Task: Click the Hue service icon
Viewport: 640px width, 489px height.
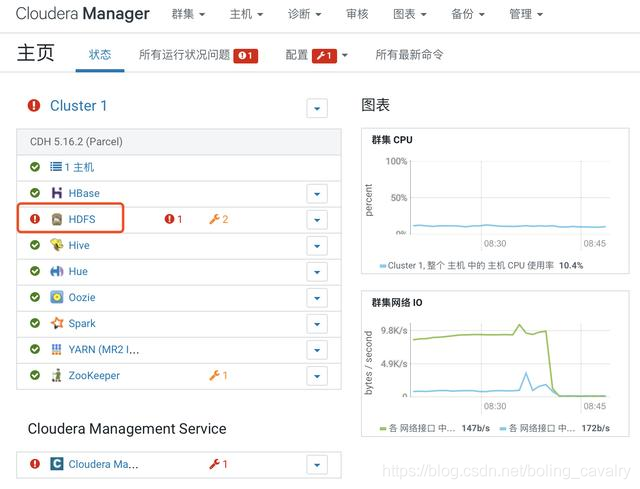Action: [x=57, y=271]
